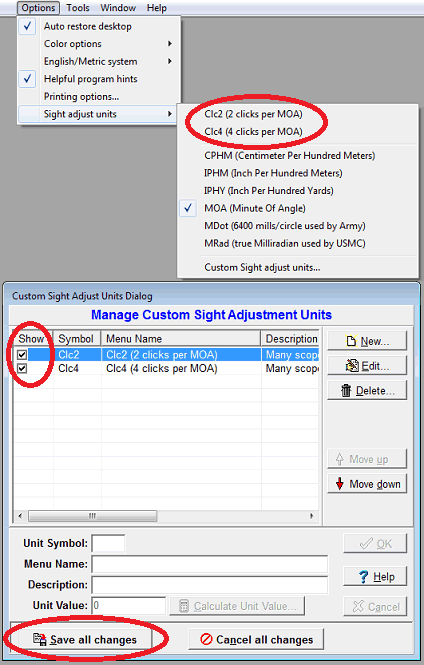Click the Move up button

click(x=367, y=459)
